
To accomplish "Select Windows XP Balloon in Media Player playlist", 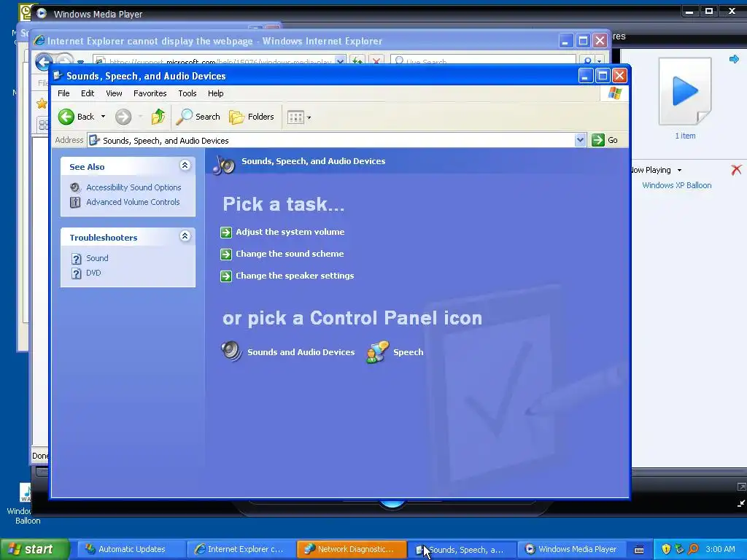I will (676, 185).
